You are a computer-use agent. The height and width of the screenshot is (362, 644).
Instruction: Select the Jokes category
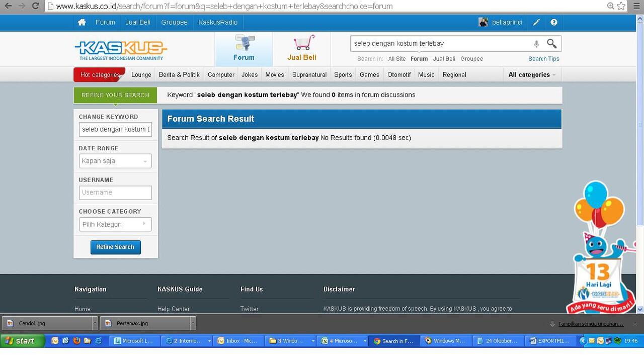coord(250,74)
